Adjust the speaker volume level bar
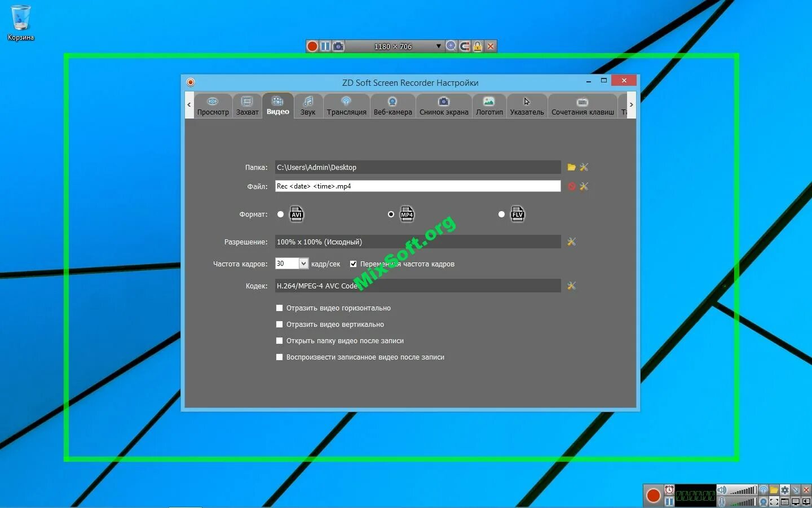 743,490
